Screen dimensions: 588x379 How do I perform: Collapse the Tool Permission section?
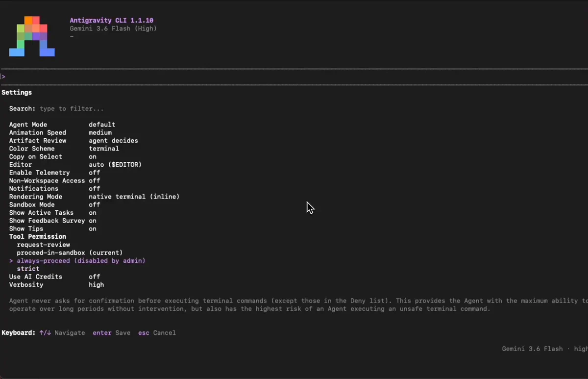pos(37,236)
